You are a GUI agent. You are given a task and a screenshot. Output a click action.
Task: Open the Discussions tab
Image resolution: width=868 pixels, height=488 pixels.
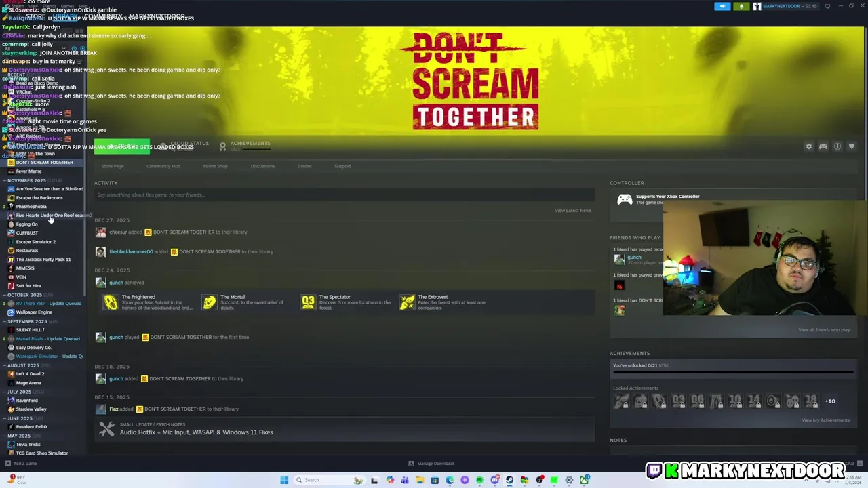[262, 166]
